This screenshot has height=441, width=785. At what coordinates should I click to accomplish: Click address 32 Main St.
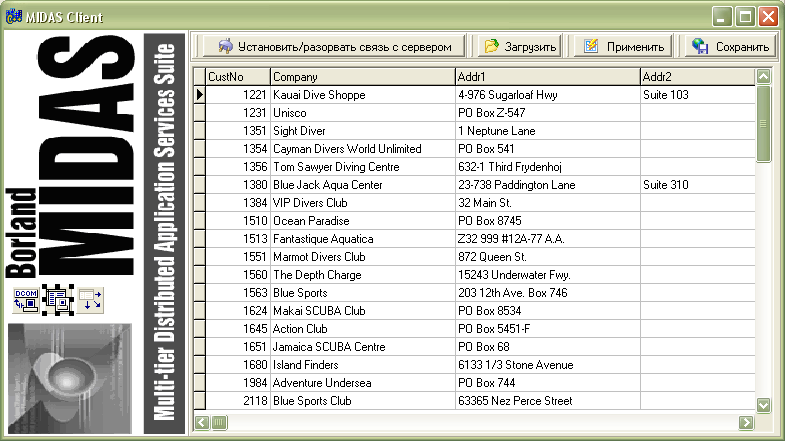point(548,203)
